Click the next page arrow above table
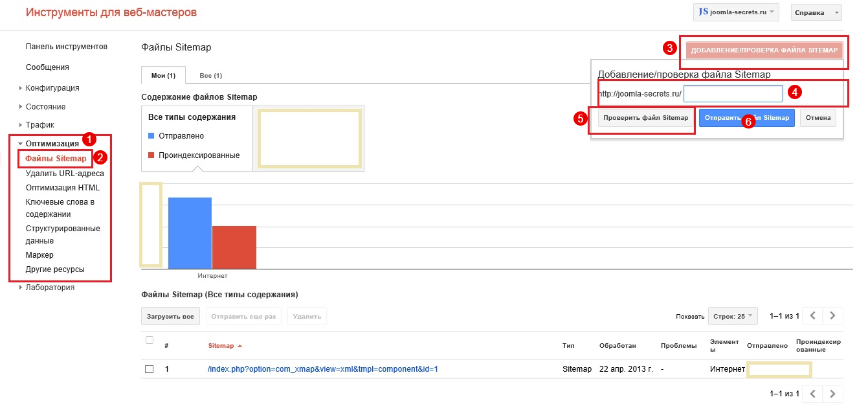 tap(833, 316)
